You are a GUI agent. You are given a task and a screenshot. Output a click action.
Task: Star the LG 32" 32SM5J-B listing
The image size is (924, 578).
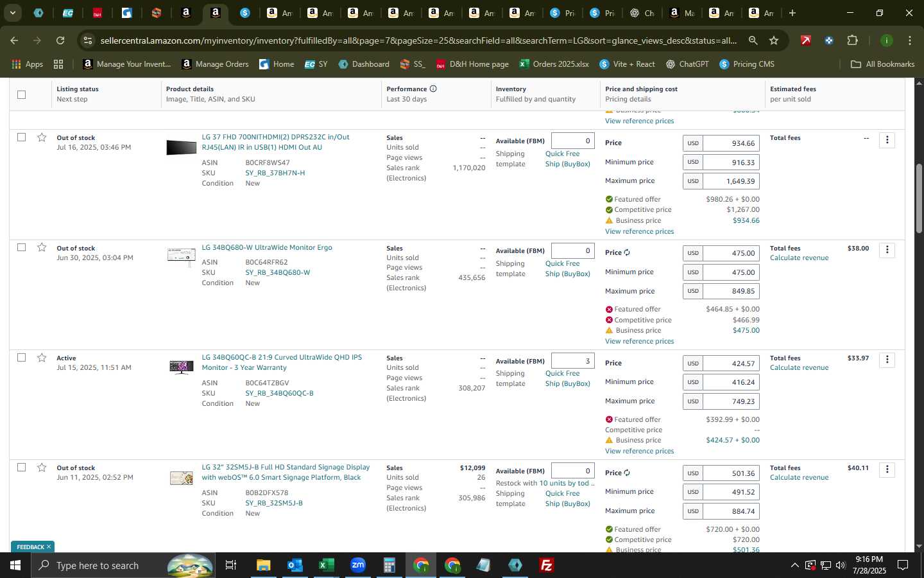click(42, 468)
